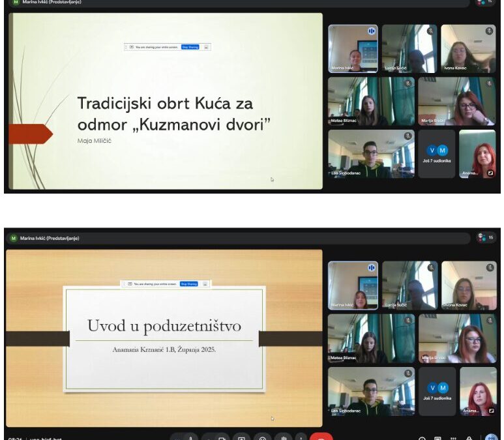
Task: Click the present screen icon in call controls
Action: [x=242, y=438]
